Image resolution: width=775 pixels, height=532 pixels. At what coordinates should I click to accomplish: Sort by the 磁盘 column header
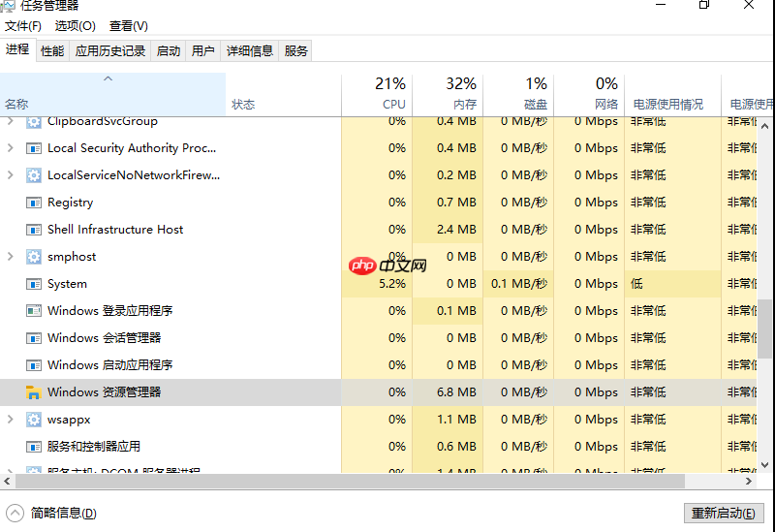518,95
